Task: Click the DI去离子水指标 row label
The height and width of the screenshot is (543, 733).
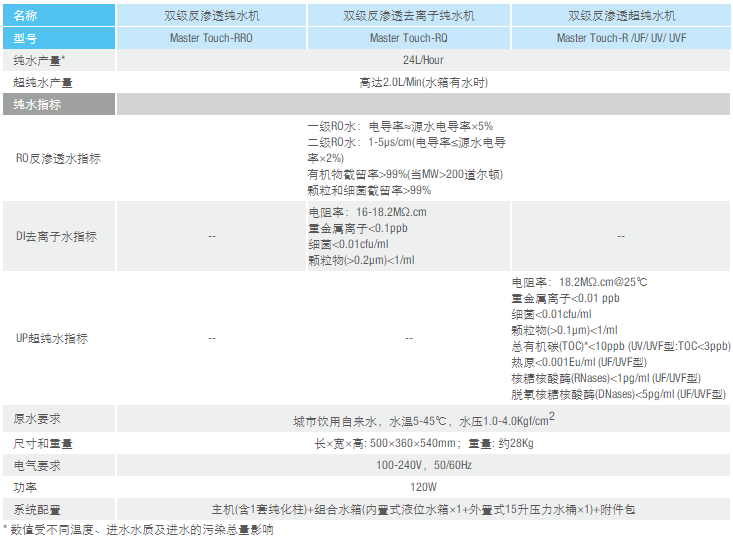Action: [56, 236]
